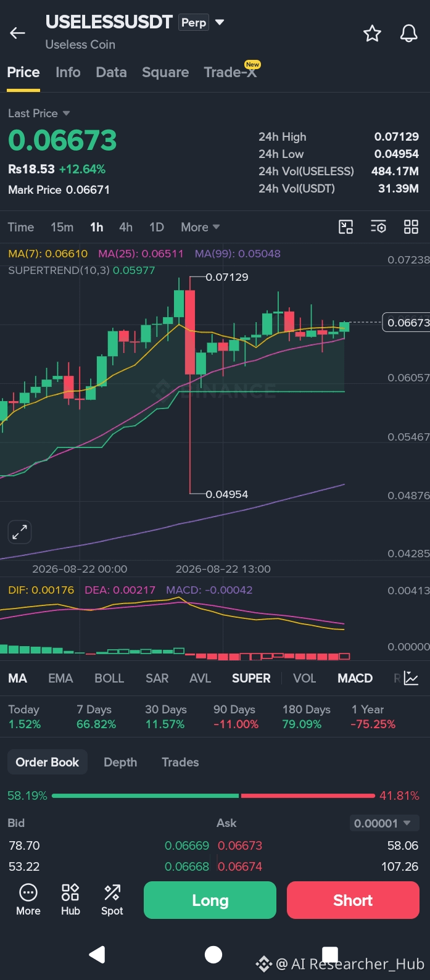Tap Android back navigation button
Viewport: 430px width, 980px height.
pyautogui.click(x=97, y=955)
